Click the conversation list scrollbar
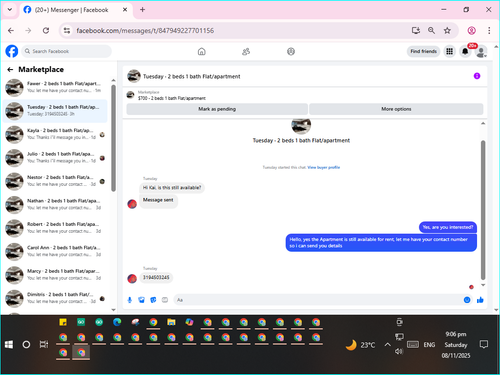Viewport: 500px width, 375px height. (113, 138)
